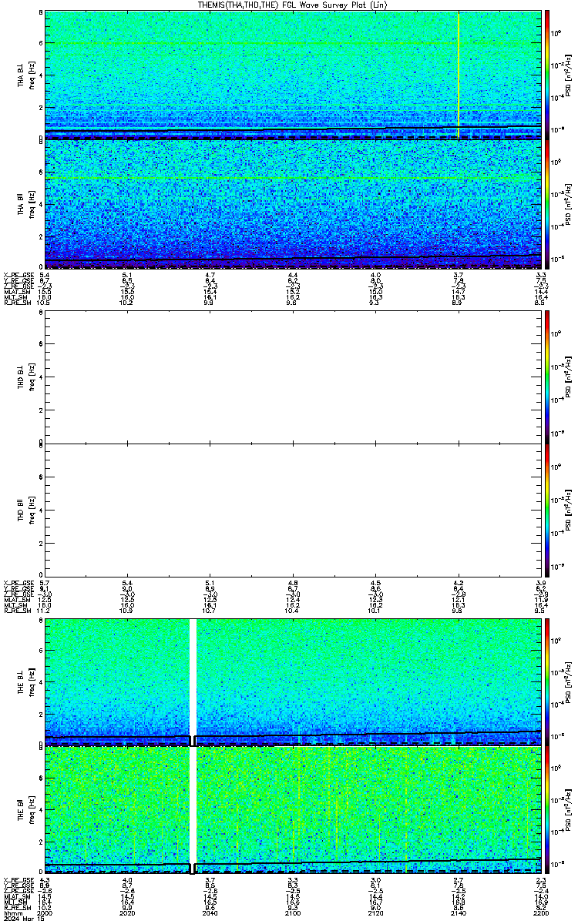Click the '2200' time tick label at bottom
Viewport: 578px width, 924px height.
pos(539,912)
